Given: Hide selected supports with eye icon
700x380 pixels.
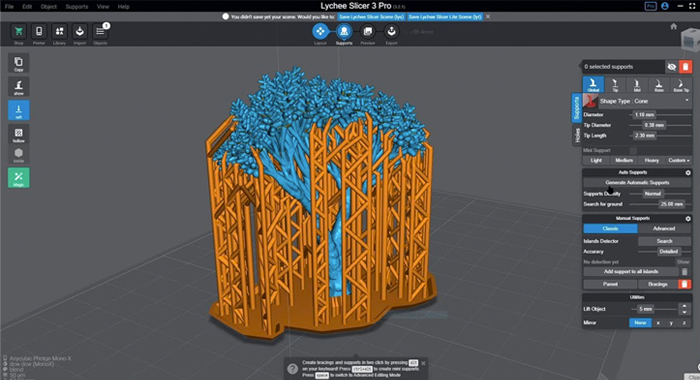Looking at the screenshot, I should tap(671, 67).
